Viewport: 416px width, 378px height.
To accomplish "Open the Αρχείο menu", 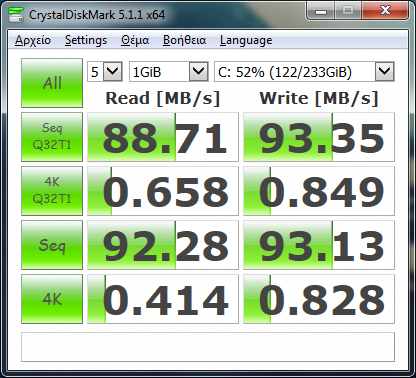I will 33,40.
